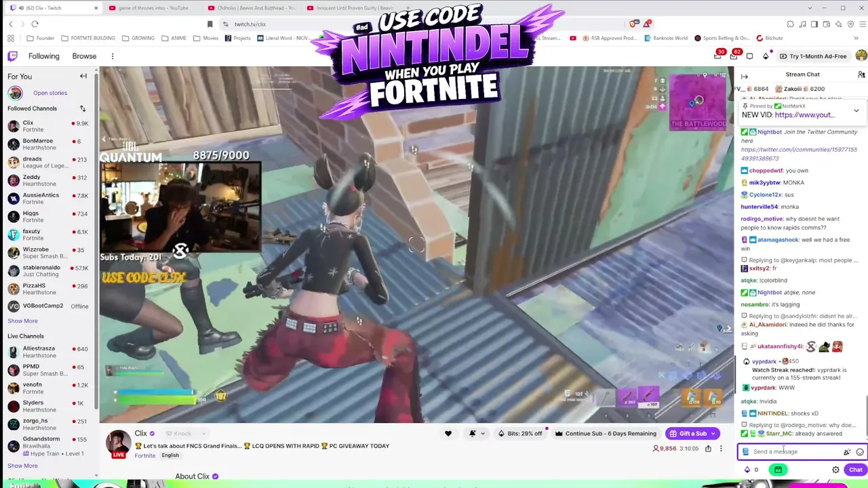The width and height of the screenshot is (868, 488).
Task: Open the Following tab
Action: pos(44,56)
